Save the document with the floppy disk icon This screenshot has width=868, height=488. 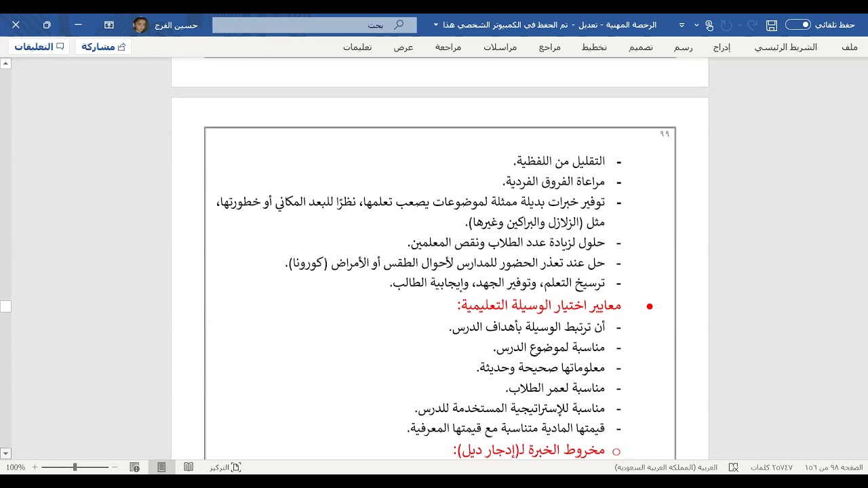[772, 25]
